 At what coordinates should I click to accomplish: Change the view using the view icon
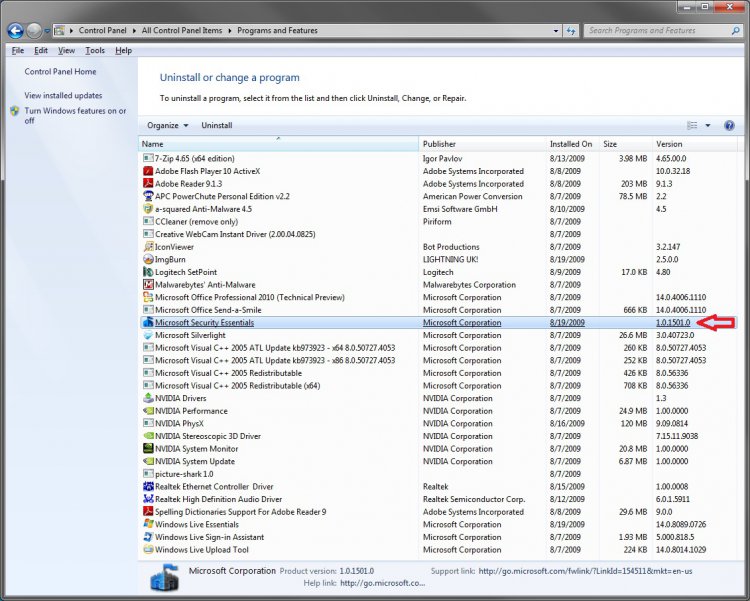[692, 125]
